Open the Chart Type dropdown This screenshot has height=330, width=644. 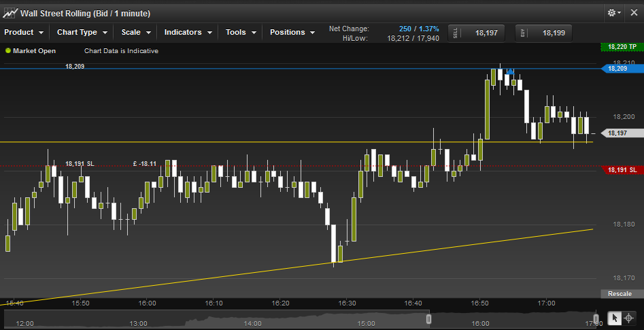pyautogui.click(x=82, y=32)
